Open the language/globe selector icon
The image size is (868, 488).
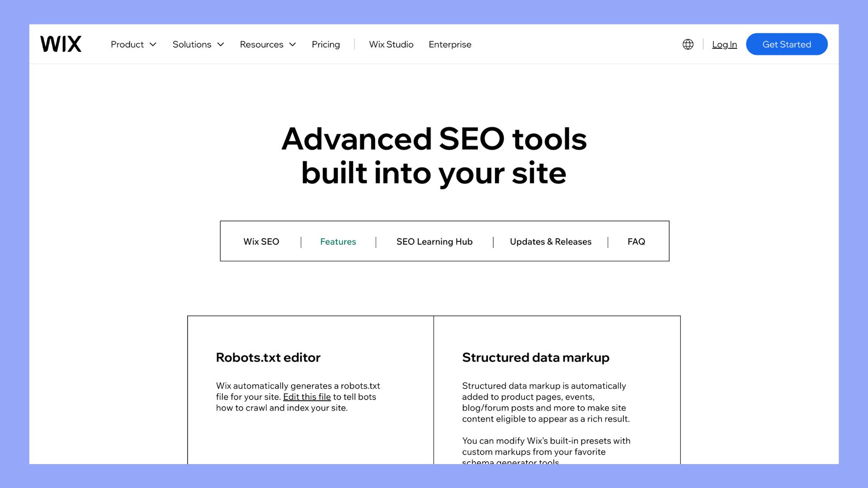[688, 44]
